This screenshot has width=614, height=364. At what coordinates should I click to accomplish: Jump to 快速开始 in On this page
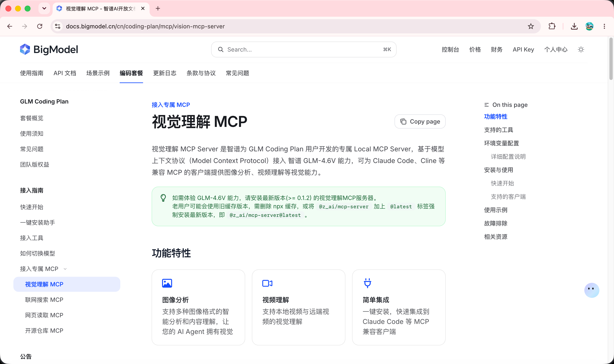[x=502, y=183]
